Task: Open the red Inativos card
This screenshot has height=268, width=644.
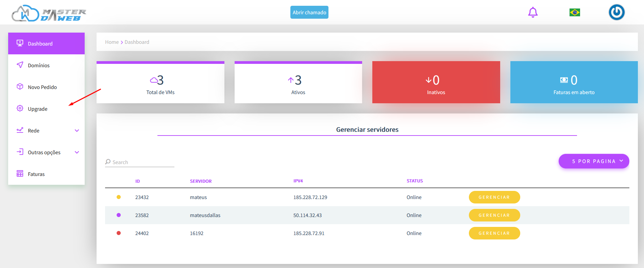Action: click(436, 82)
